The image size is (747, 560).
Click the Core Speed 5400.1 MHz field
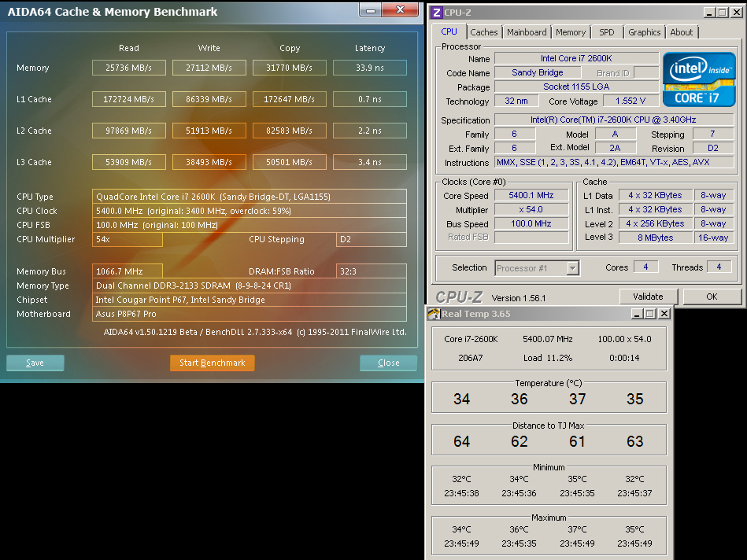531,195
